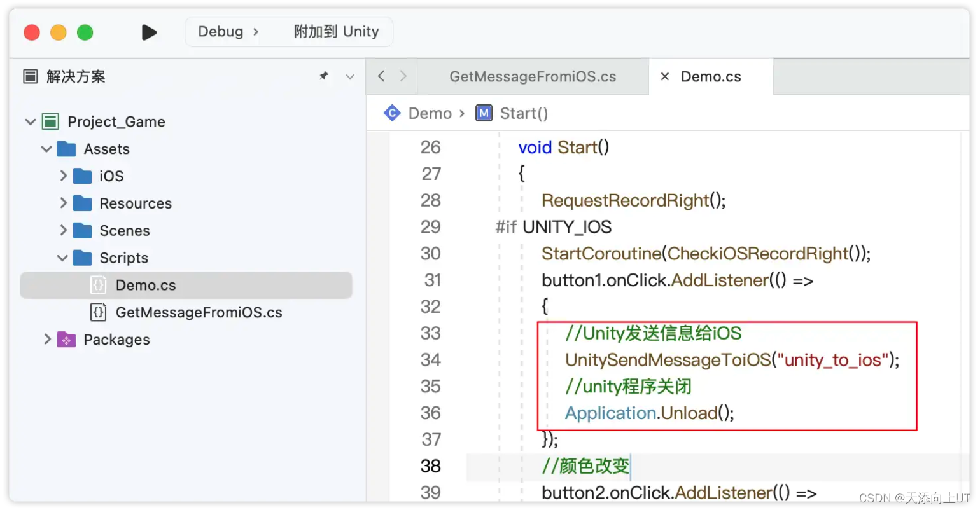Click 'void Start()' on line 26
The height and width of the screenshot is (510, 980).
pyautogui.click(x=564, y=148)
